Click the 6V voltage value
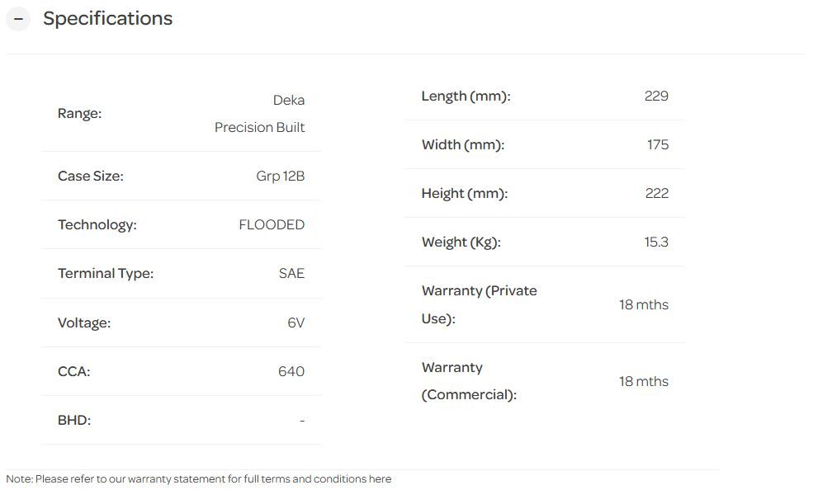Screen dimensions: 818x504 tap(296, 323)
